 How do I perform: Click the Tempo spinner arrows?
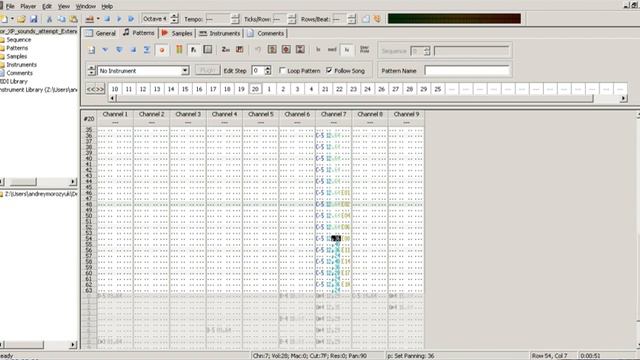coord(235,19)
